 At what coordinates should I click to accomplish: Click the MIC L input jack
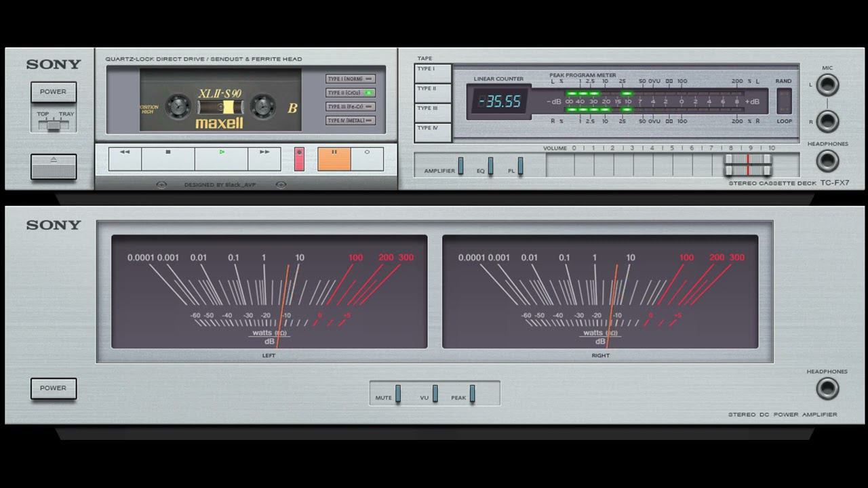pyautogui.click(x=827, y=85)
